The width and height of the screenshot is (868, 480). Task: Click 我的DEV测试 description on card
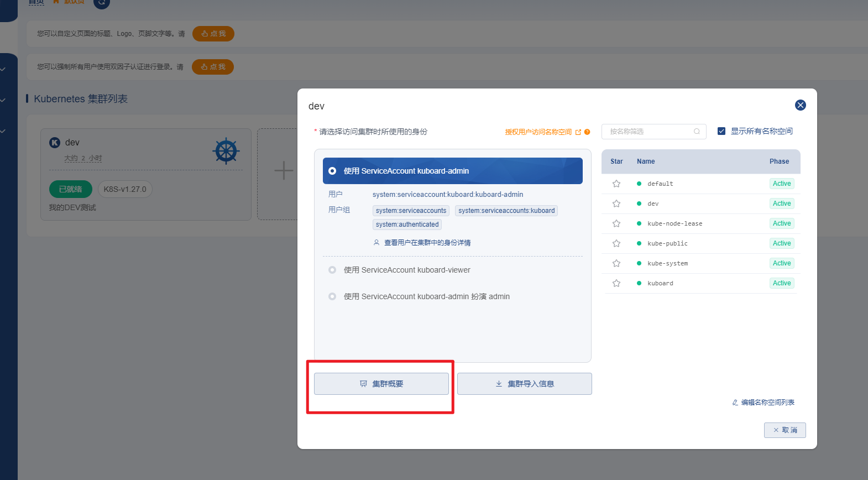(x=72, y=207)
